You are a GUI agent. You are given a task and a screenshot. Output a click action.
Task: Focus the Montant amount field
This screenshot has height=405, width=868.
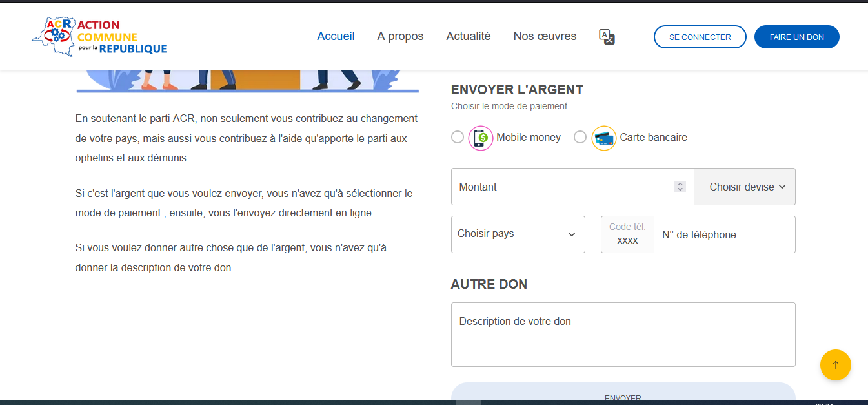[561, 187]
